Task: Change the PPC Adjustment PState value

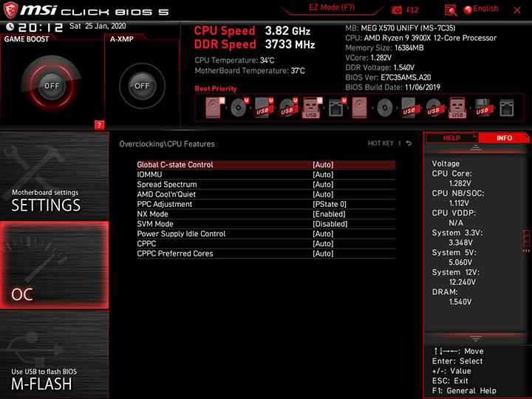Action: 266,204
